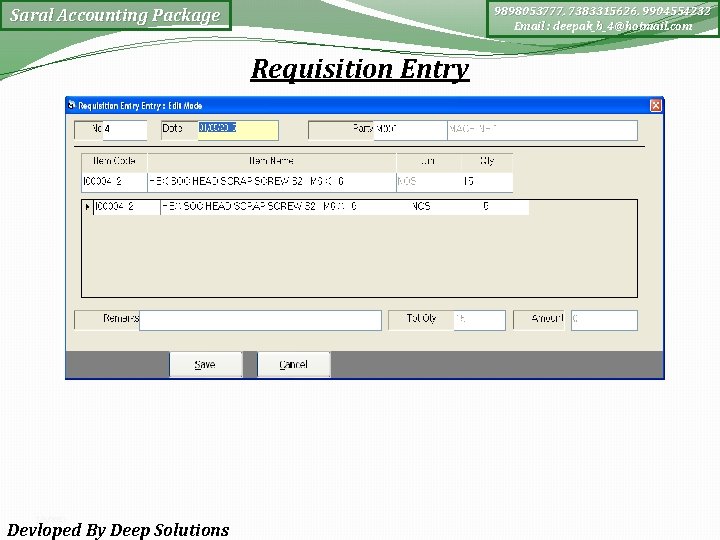Click the Party code input field
Image resolution: width=720 pixels, height=540 pixels.
pyautogui.click(x=411, y=130)
